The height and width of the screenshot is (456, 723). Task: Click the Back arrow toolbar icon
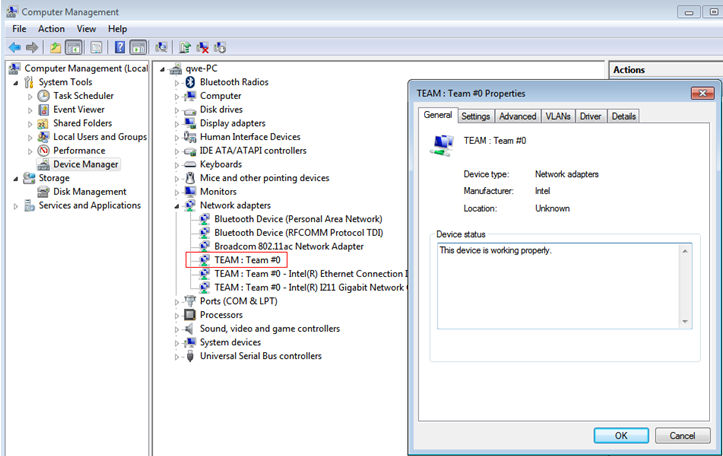(x=15, y=47)
